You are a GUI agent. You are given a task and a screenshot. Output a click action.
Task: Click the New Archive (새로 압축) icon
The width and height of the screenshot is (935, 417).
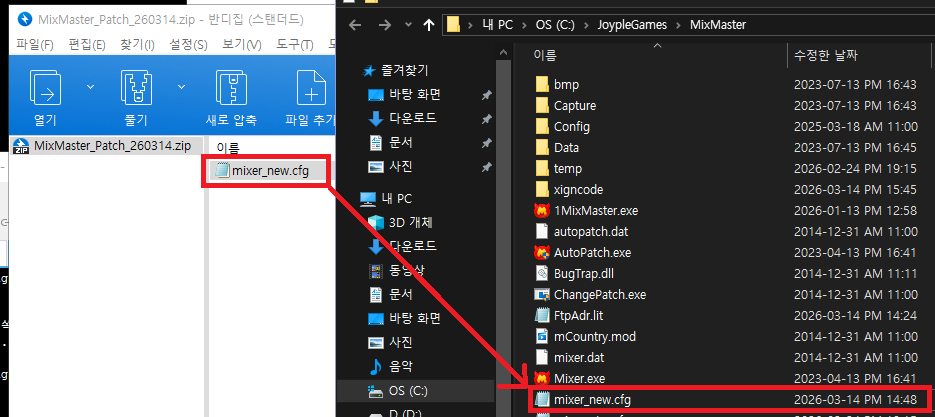tap(230, 89)
